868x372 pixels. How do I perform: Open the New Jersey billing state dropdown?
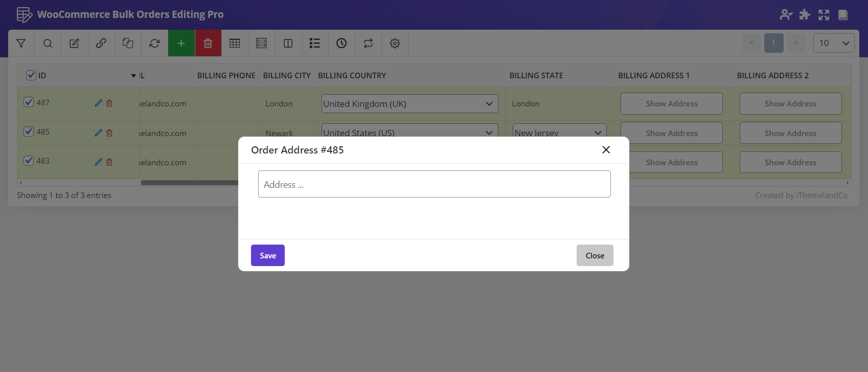tap(559, 132)
